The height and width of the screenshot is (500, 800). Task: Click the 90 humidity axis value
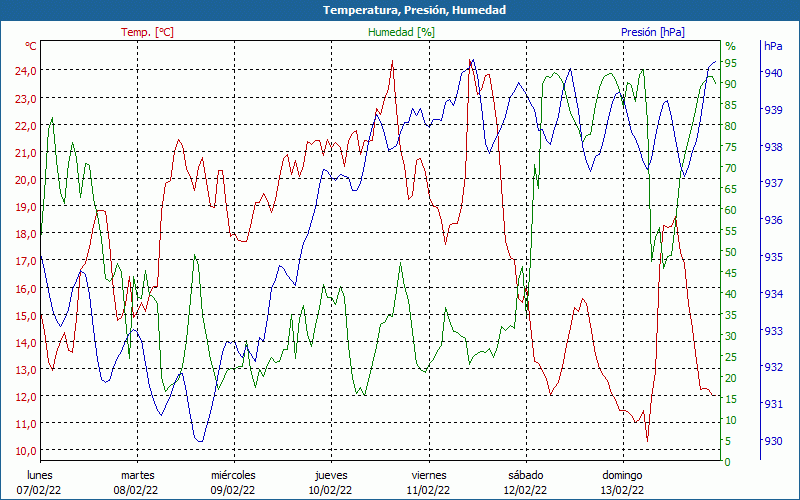coord(731,84)
